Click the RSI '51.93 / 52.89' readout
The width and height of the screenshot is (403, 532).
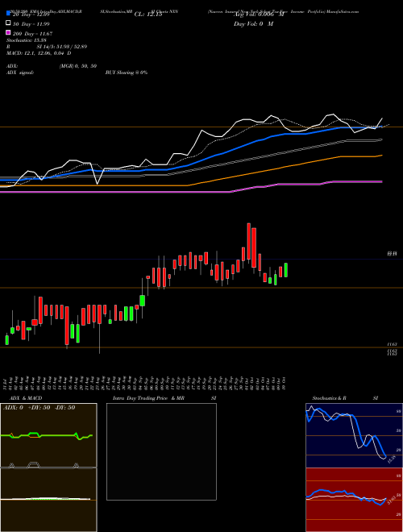[x=72, y=47]
